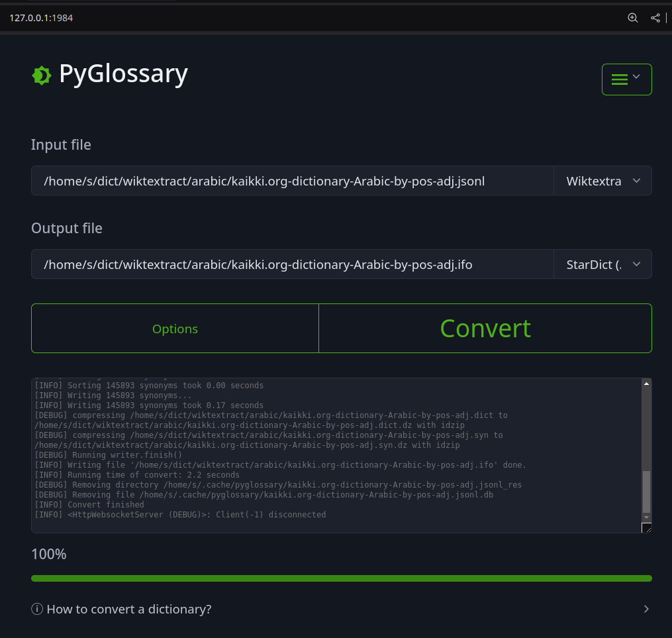The height and width of the screenshot is (638, 672).
Task: Expand the 'How to convert a dictionary?' section
Action: coord(342,609)
